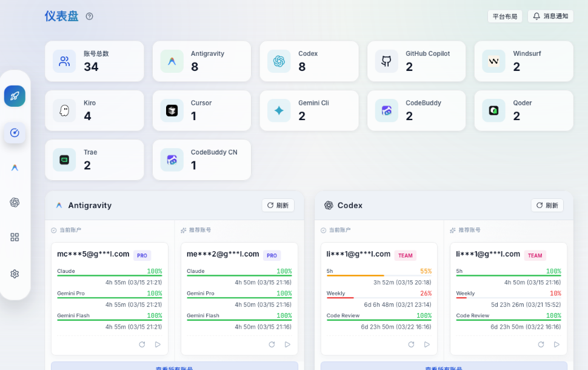
Task: Switch to mc***5@g***l.com with play icon
Action: click(x=158, y=345)
